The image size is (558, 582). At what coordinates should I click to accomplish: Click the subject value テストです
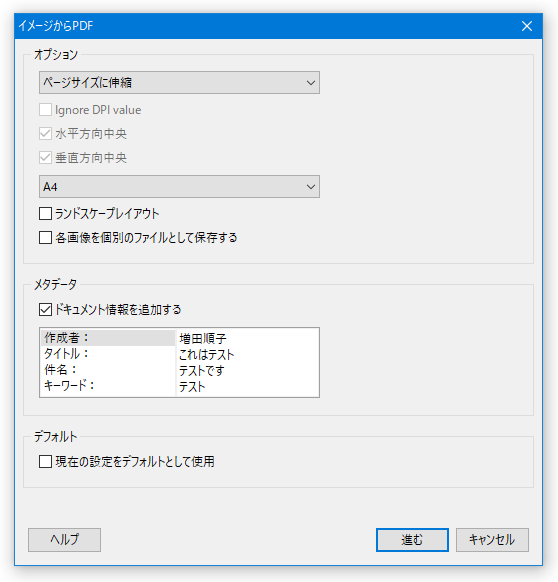click(202, 370)
